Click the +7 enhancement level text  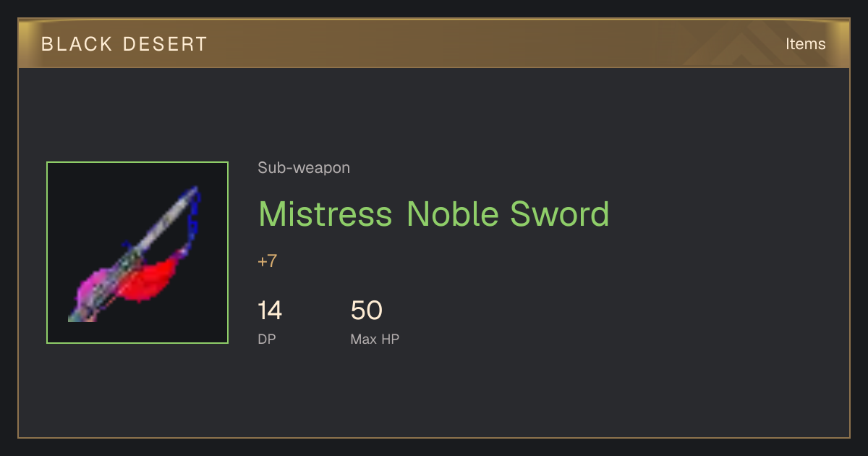(x=268, y=261)
